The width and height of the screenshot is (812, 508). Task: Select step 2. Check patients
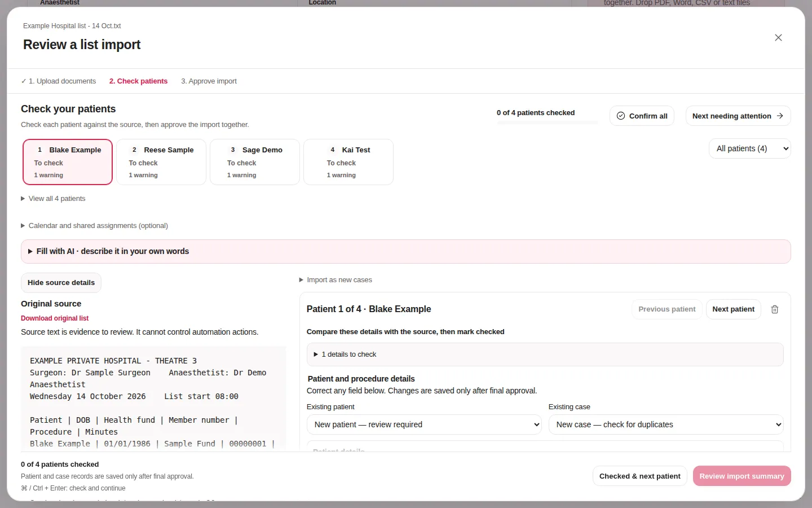pyautogui.click(x=138, y=81)
